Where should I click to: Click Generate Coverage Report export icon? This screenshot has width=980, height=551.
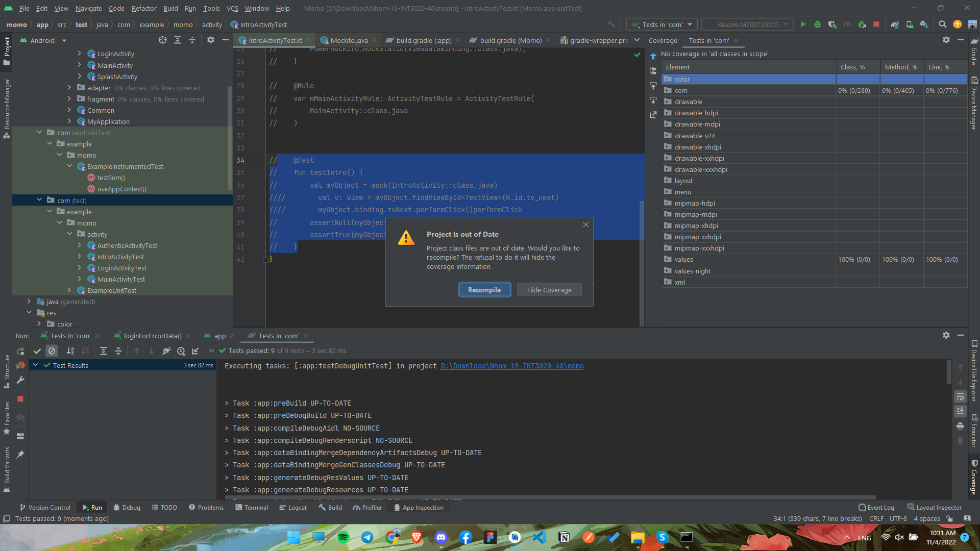point(653,115)
